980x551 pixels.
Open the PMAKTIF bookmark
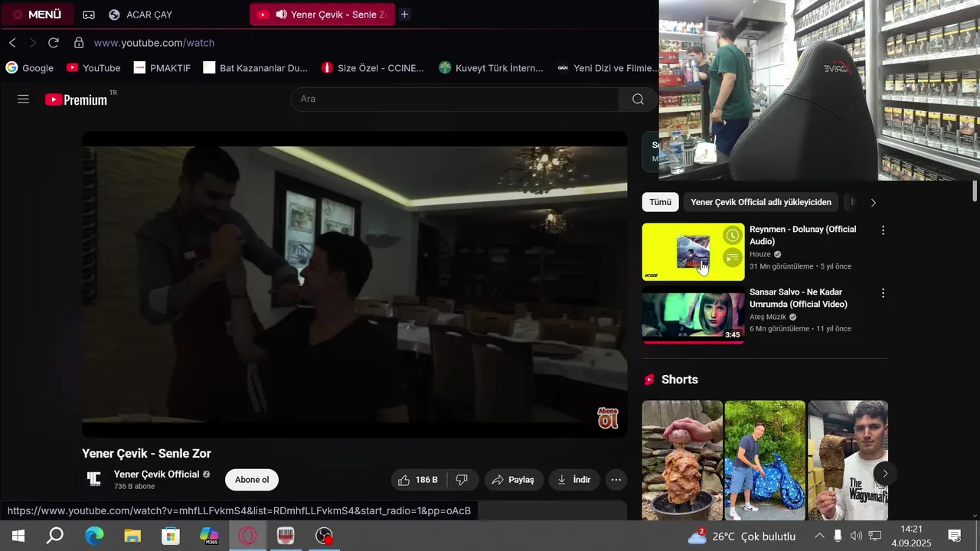162,68
